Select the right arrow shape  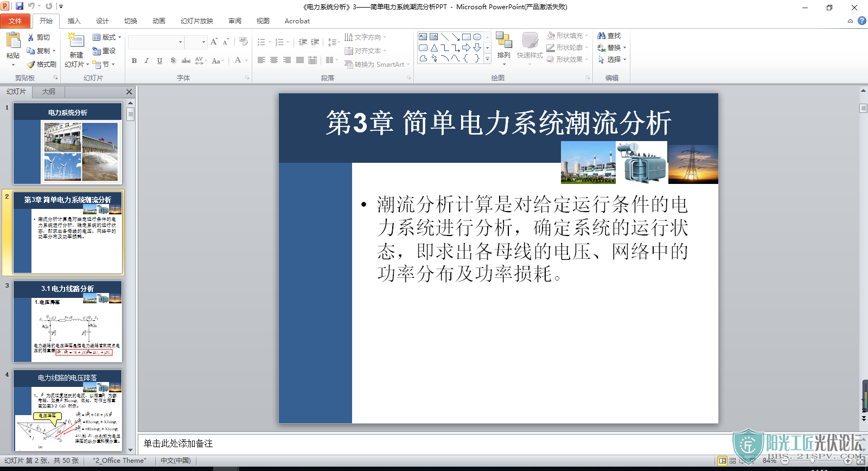pos(466,48)
